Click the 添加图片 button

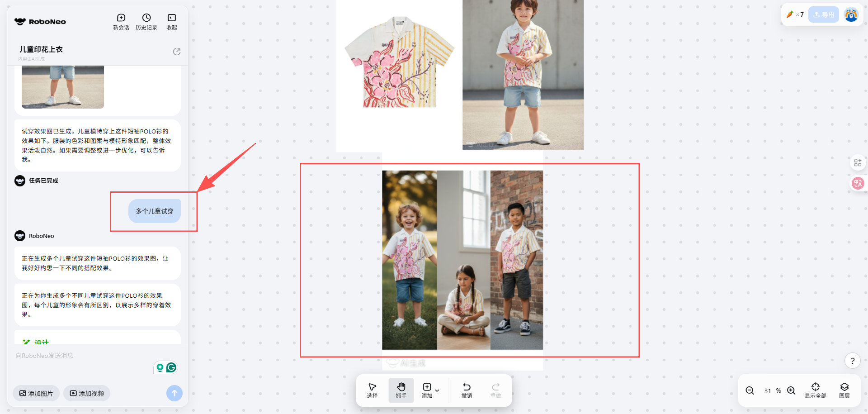pyautogui.click(x=36, y=393)
